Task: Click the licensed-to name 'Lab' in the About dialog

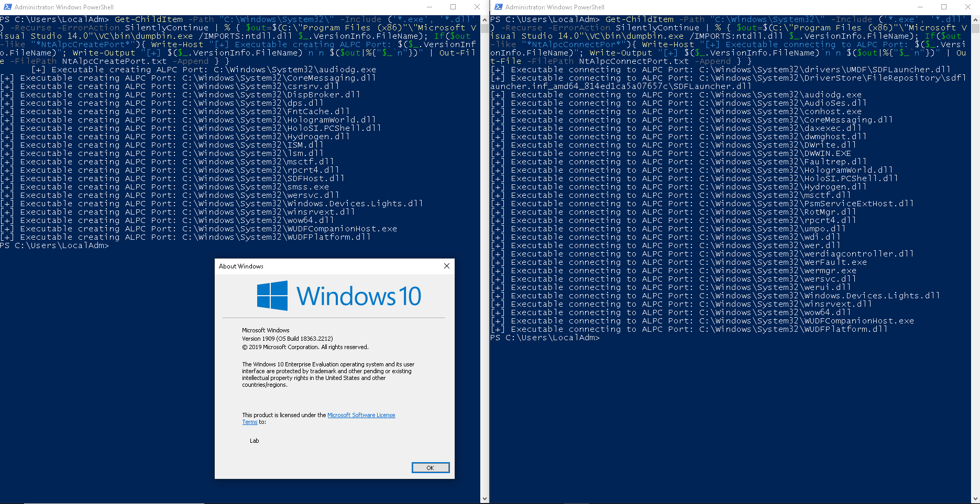Action: click(255, 441)
